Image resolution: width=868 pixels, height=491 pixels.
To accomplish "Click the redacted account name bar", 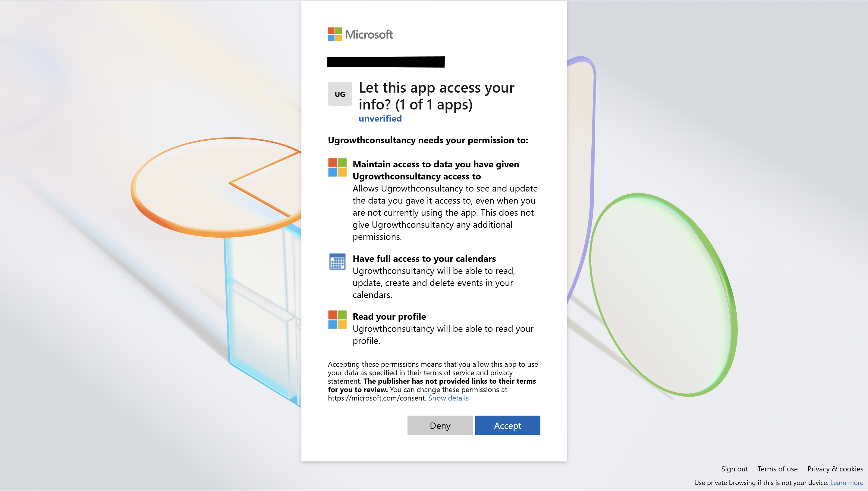I will click(385, 63).
